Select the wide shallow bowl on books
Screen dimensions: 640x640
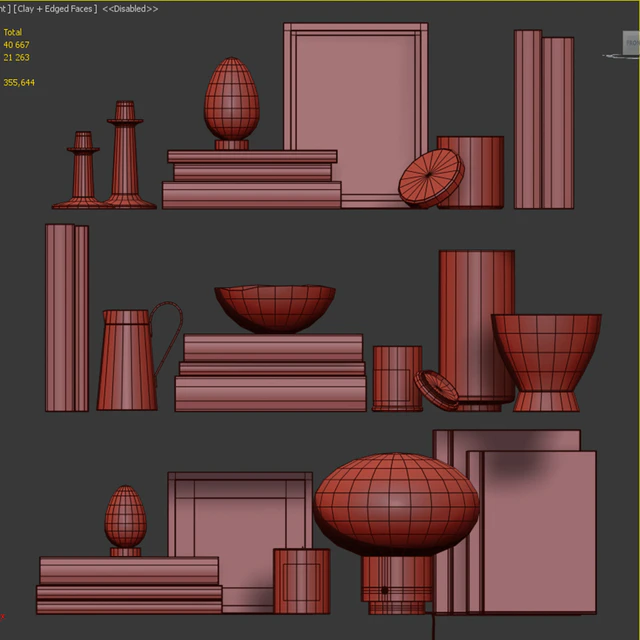point(275,309)
